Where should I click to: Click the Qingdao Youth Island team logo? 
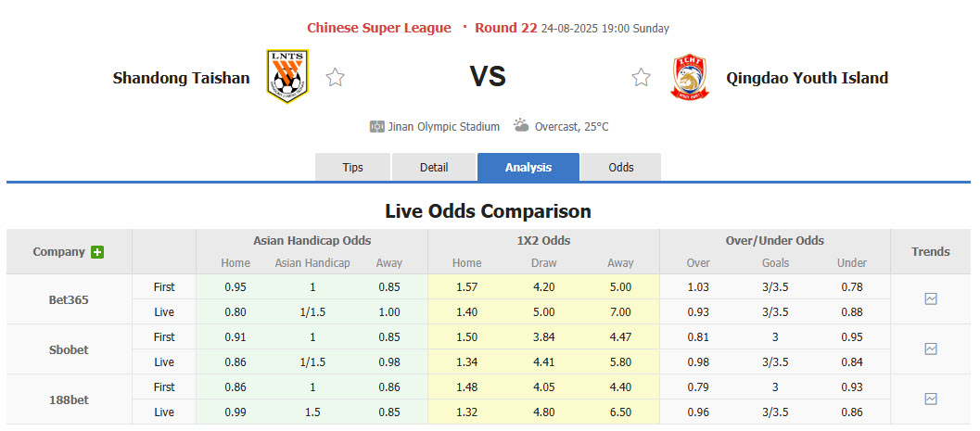[689, 78]
